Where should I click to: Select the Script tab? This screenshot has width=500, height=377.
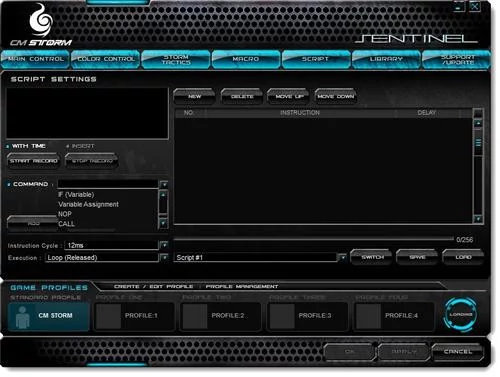coord(316,59)
